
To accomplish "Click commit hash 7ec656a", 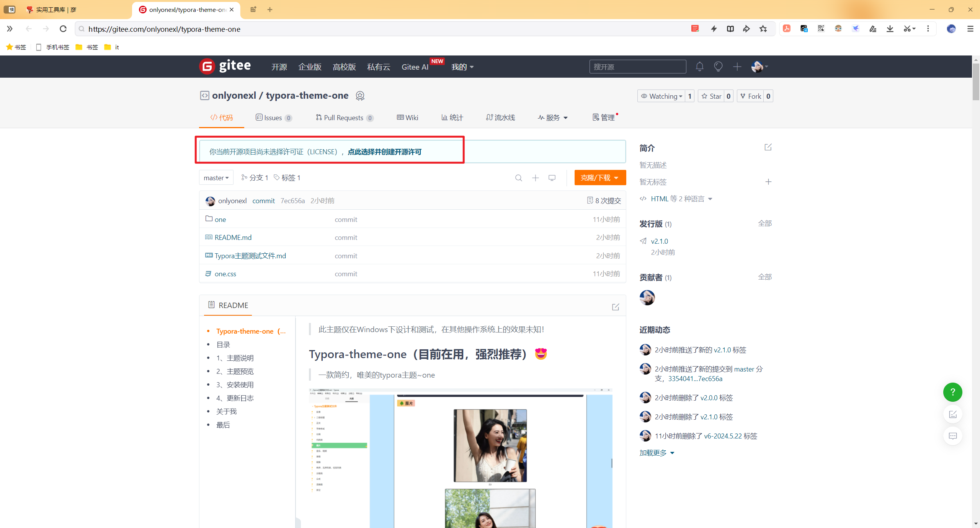I will 292,200.
